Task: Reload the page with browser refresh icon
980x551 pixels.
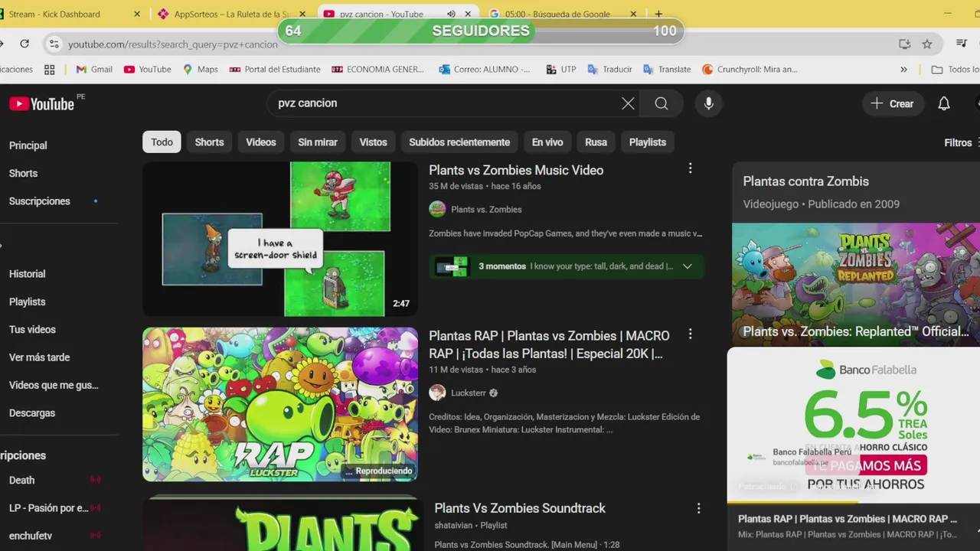Action: point(24,44)
